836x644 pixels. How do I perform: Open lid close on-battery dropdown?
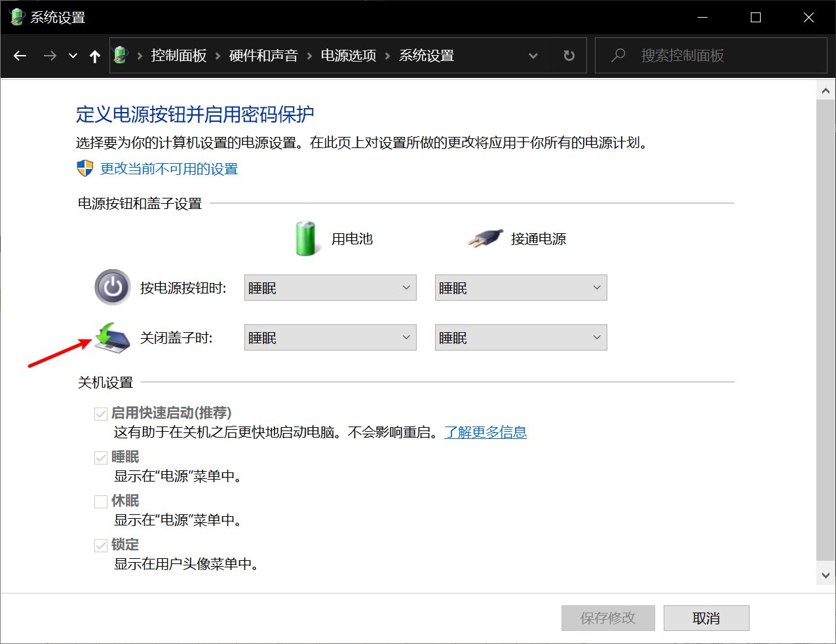pos(330,337)
